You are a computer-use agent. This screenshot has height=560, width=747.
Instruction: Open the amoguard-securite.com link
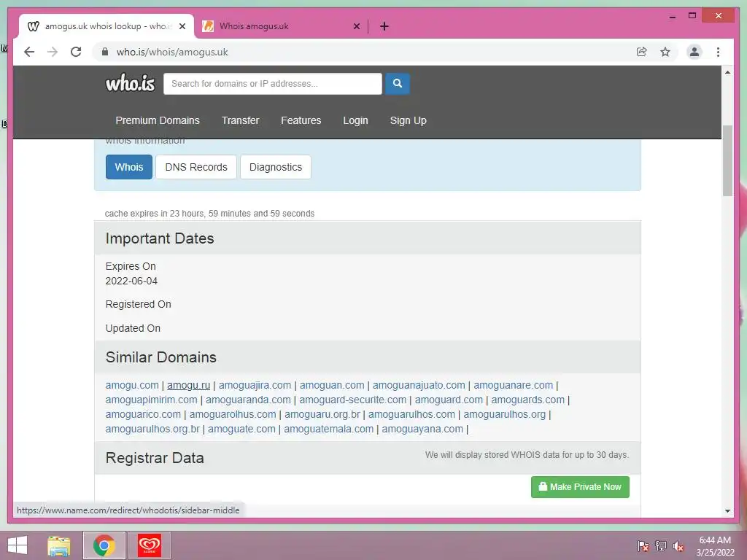coord(353,400)
